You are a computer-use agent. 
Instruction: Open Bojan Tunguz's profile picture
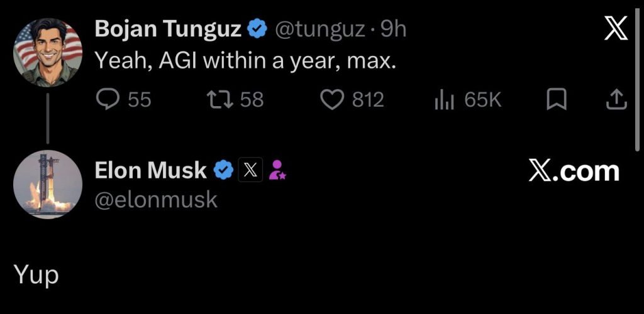(48, 53)
